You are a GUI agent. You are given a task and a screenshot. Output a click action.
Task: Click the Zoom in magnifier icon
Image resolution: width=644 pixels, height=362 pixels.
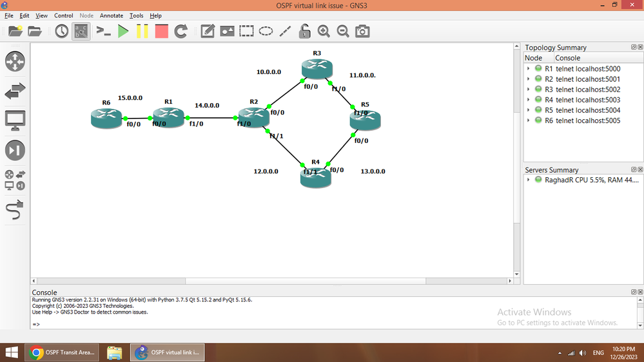click(324, 31)
